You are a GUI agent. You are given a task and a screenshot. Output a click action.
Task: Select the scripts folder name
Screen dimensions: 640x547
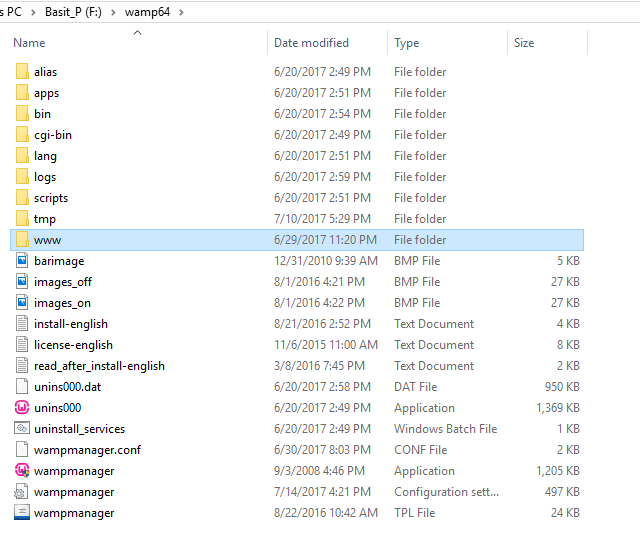pyautogui.click(x=51, y=198)
